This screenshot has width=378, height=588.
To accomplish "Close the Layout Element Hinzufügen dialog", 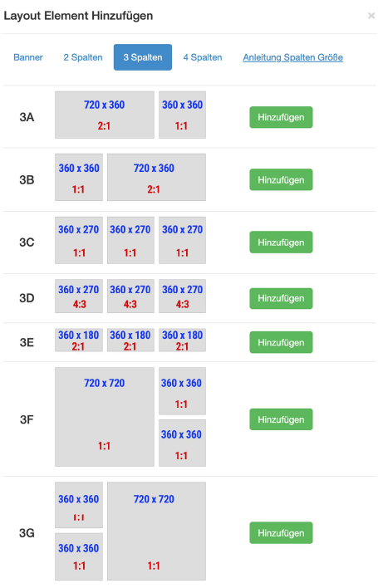I will pyautogui.click(x=371, y=16).
